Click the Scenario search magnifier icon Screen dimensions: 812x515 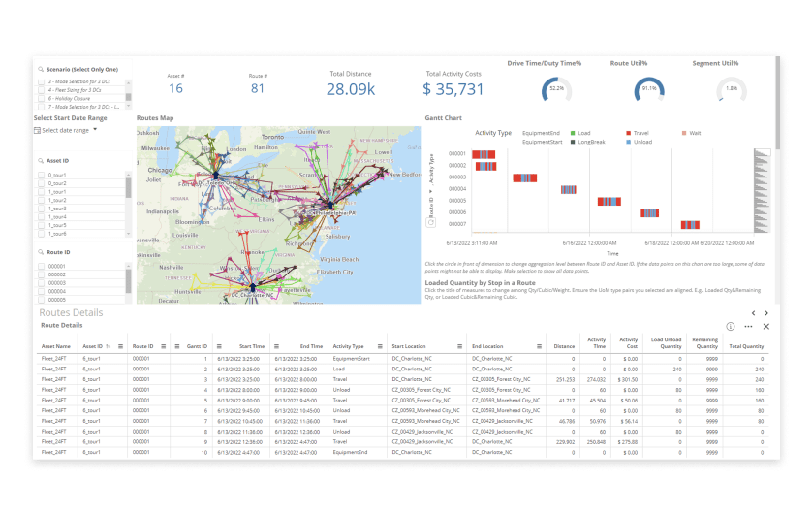tap(41, 70)
